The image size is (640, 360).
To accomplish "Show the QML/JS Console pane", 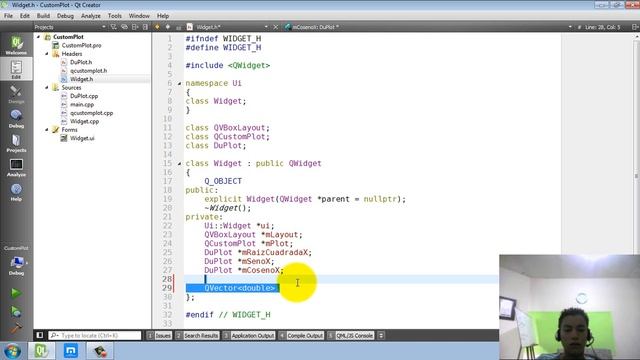I will point(350,336).
